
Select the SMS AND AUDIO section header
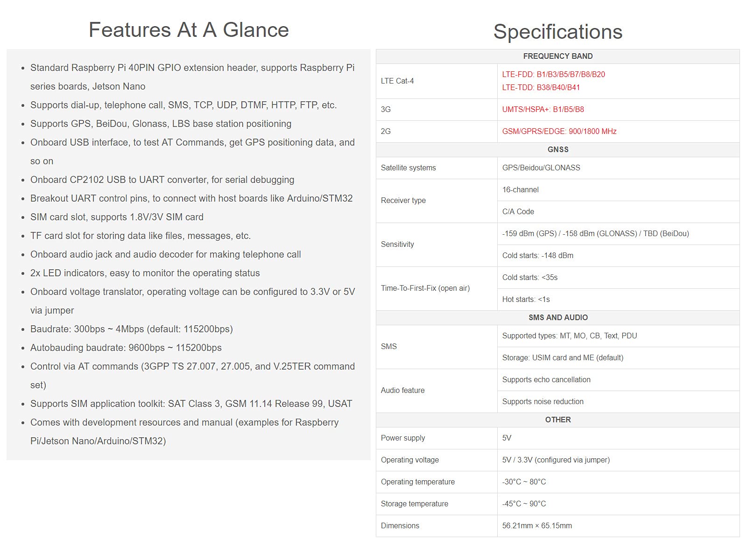click(557, 318)
